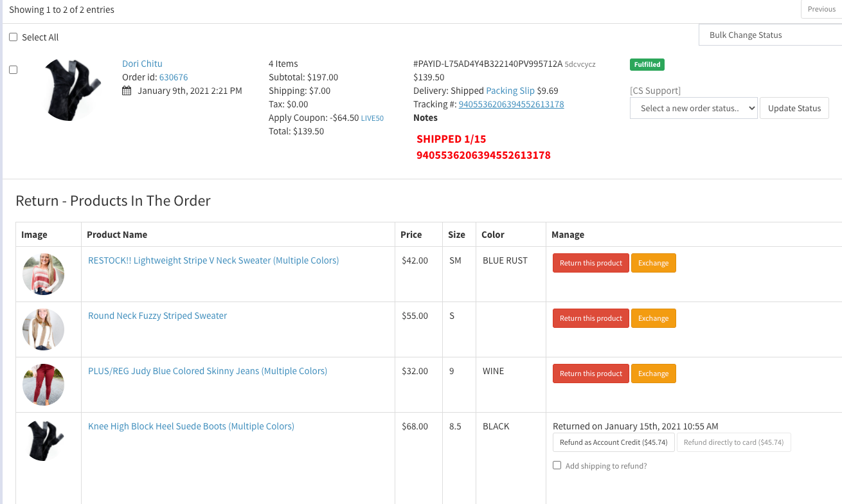Open the underlined tracking number link
The width and height of the screenshot is (842, 504).
[x=511, y=104]
